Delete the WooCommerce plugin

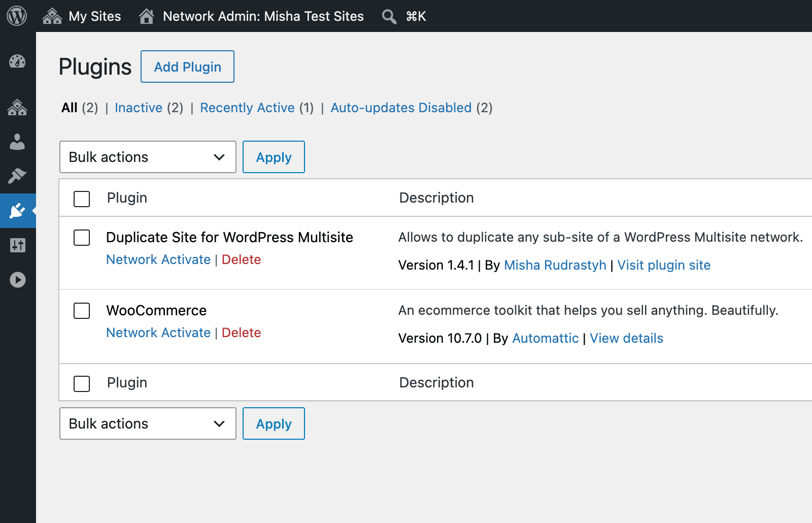tap(241, 333)
